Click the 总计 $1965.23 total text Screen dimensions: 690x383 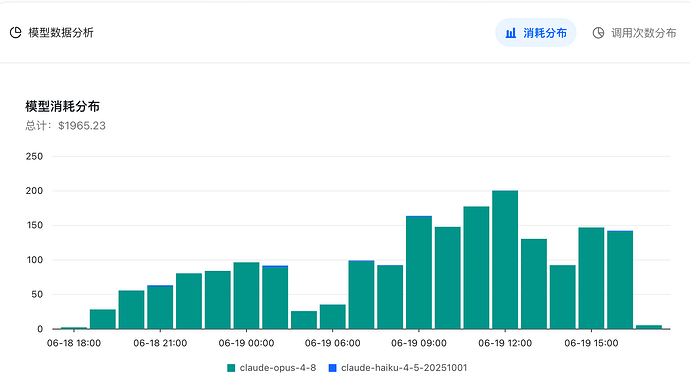click(x=66, y=126)
